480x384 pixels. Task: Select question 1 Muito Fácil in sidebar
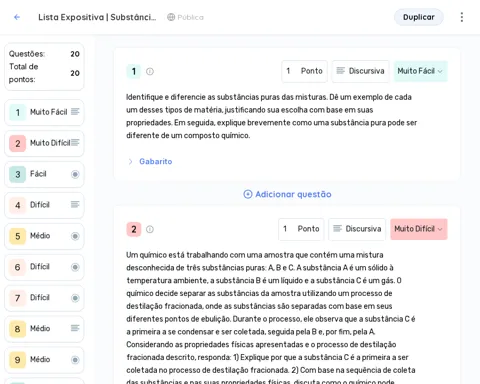44,112
